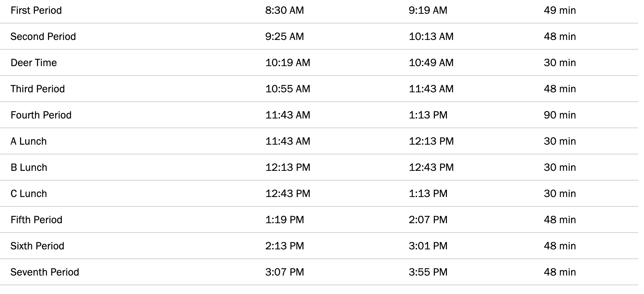
Task: Click the C Lunch row label
Action: pyautogui.click(x=29, y=194)
